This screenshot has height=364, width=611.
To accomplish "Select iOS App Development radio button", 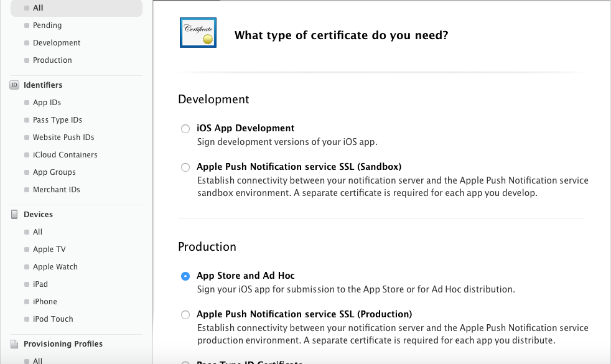I will click(185, 129).
